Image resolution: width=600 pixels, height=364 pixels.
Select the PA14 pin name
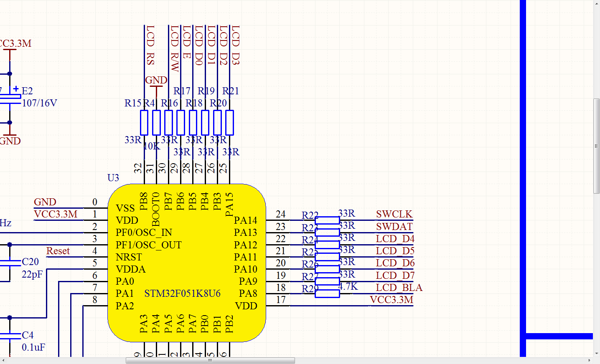[x=246, y=220]
